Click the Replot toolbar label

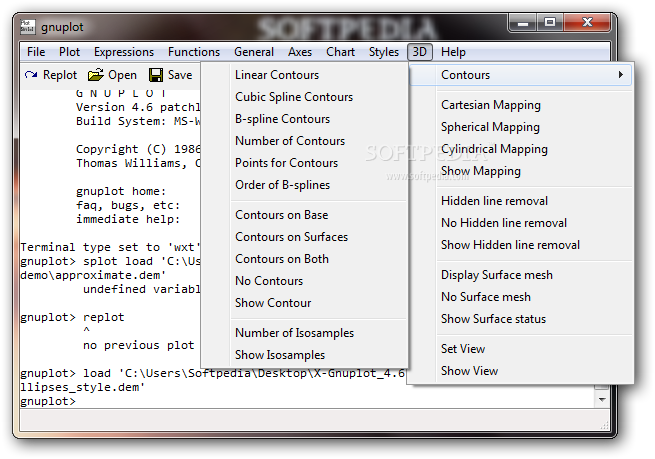click(60, 75)
